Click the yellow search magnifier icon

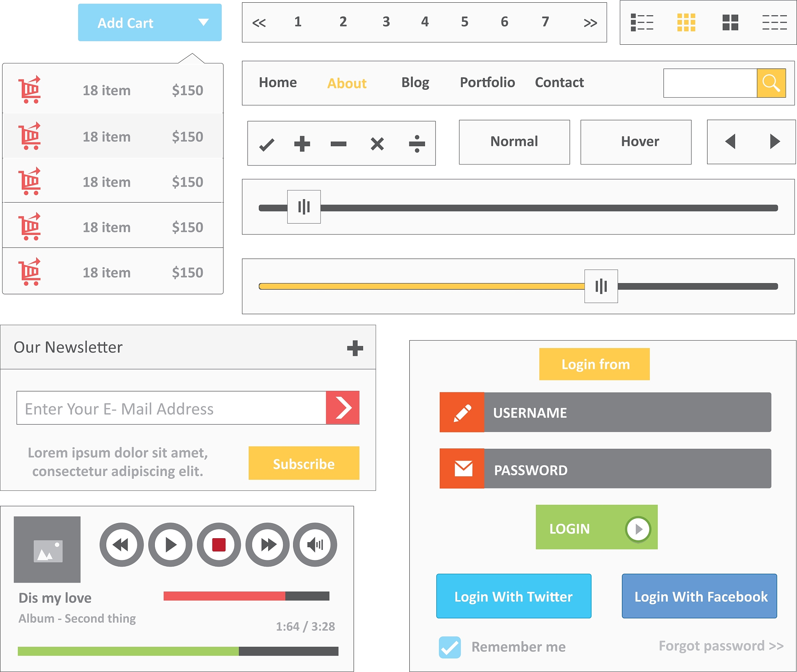coord(771,83)
